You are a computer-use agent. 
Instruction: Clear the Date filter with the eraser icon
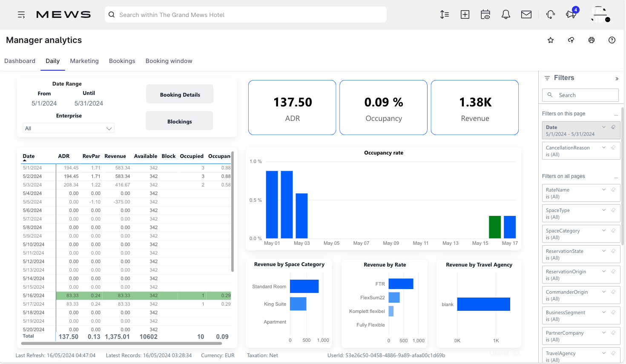(613, 127)
